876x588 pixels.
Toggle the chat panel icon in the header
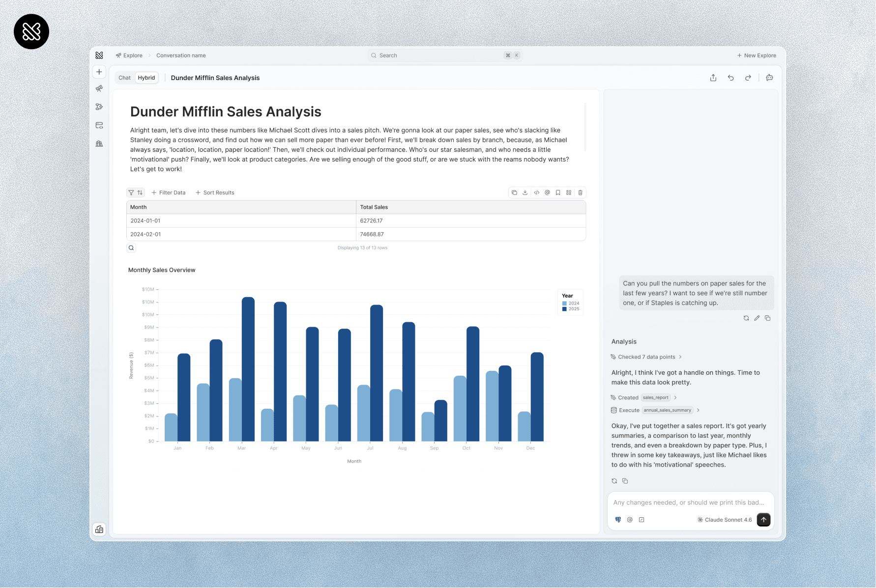770,78
